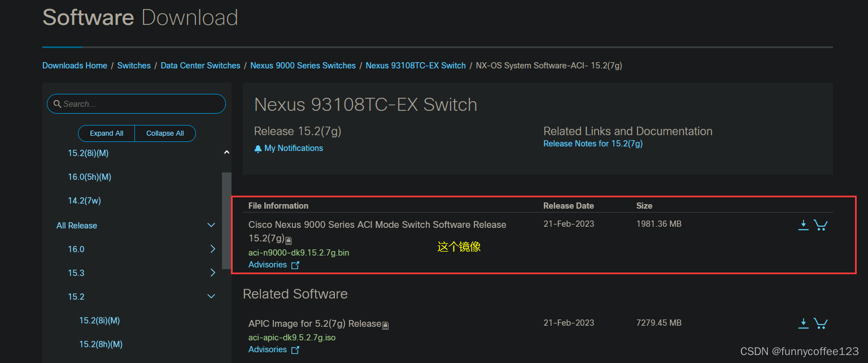The height and width of the screenshot is (363, 868).
Task: Select the 15.3 release group
Action: 76,273
